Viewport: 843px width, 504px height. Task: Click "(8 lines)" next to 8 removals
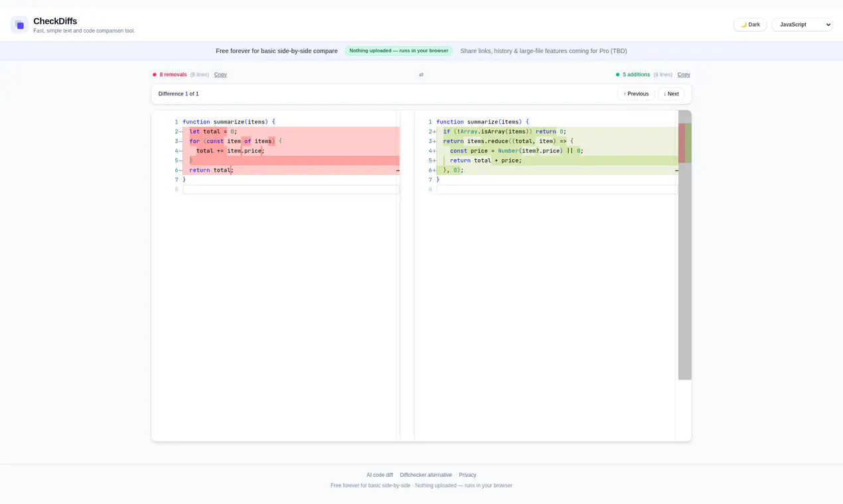[200, 75]
